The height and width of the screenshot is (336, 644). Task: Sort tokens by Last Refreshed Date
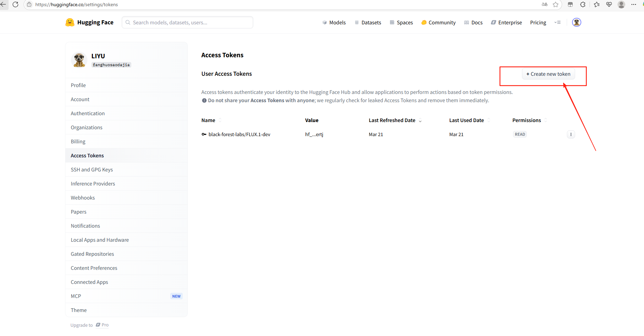395,120
